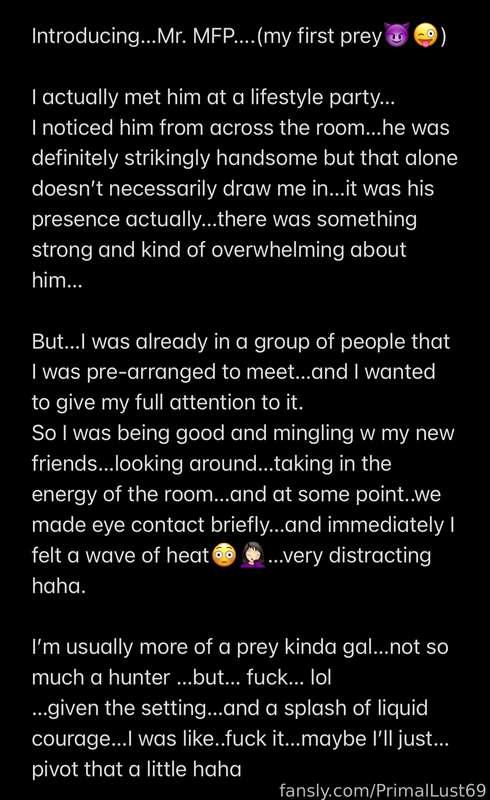Click the phrase 'splash of liquid'
The image size is (490, 800).
[356, 708]
